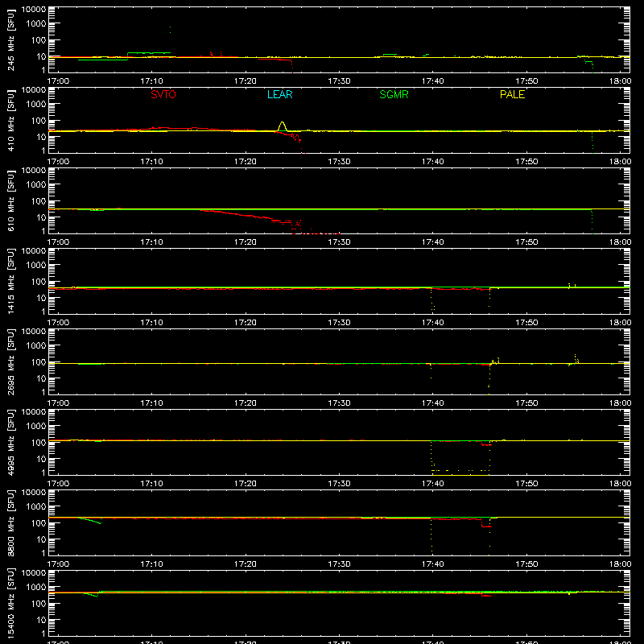Image resolution: width=644 pixels, height=644 pixels.
Task: Click '17:50' tick below the 2695 MHz panel
Action: [x=526, y=403]
